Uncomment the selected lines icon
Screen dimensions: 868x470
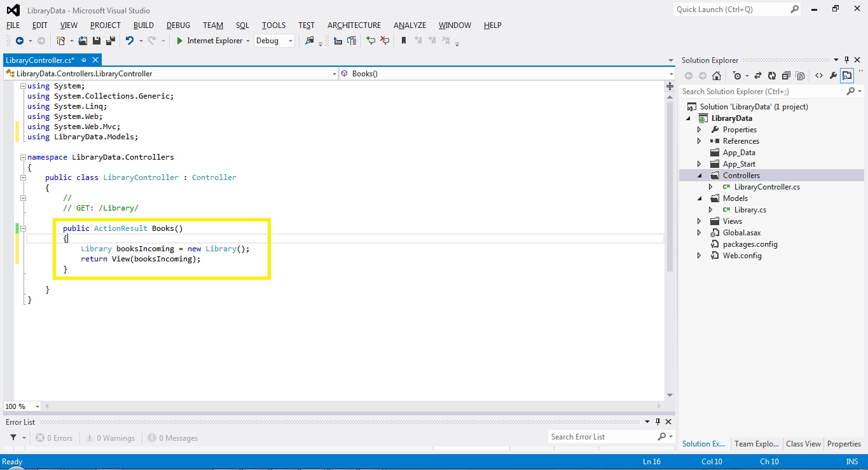[x=385, y=41]
